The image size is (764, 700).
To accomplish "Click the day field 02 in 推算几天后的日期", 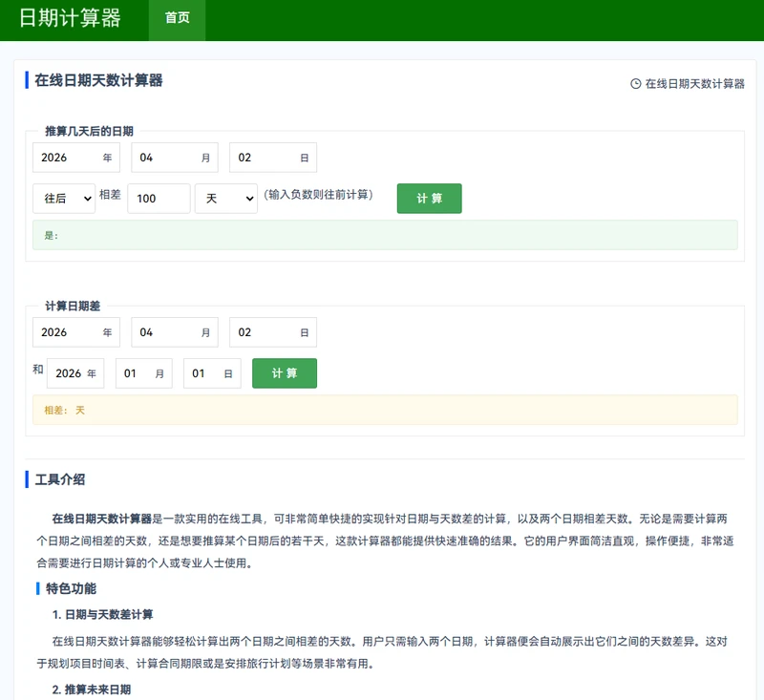I will coord(265,158).
